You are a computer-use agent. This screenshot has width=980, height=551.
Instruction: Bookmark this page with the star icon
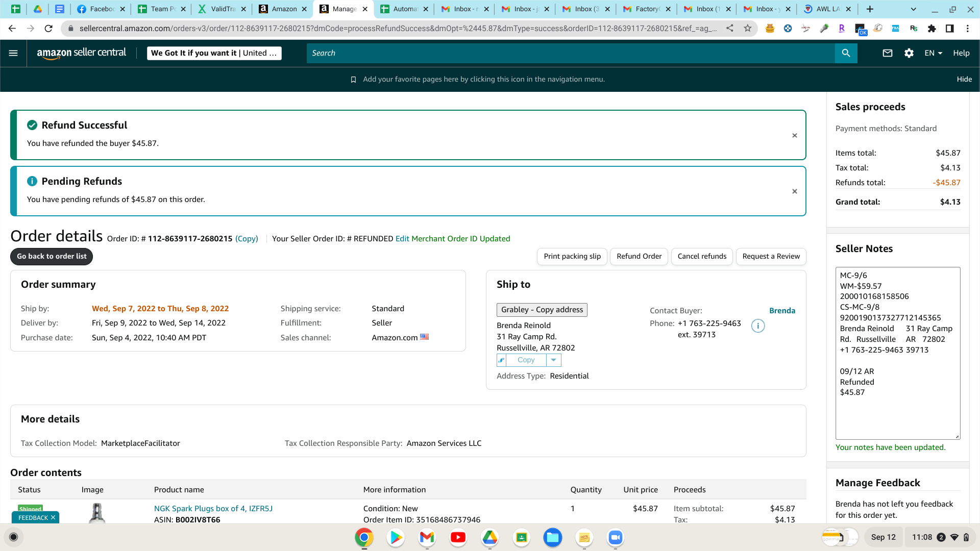[748, 29]
